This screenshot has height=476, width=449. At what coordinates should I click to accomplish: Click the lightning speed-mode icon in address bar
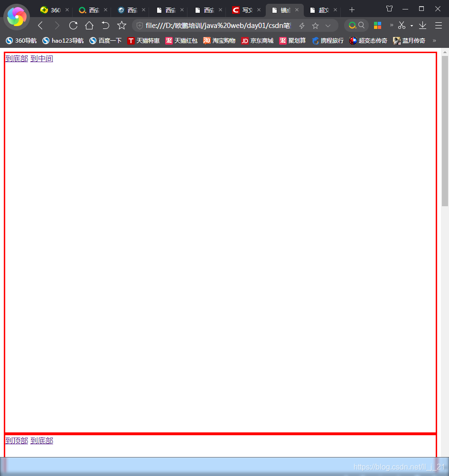[302, 26]
